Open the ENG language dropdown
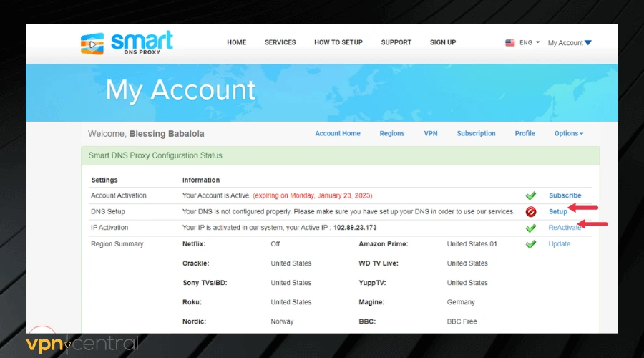The height and width of the screenshot is (358, 644). 529,43
